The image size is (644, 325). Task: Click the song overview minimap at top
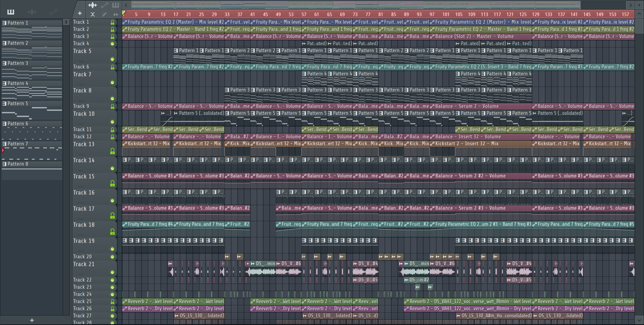356,5
